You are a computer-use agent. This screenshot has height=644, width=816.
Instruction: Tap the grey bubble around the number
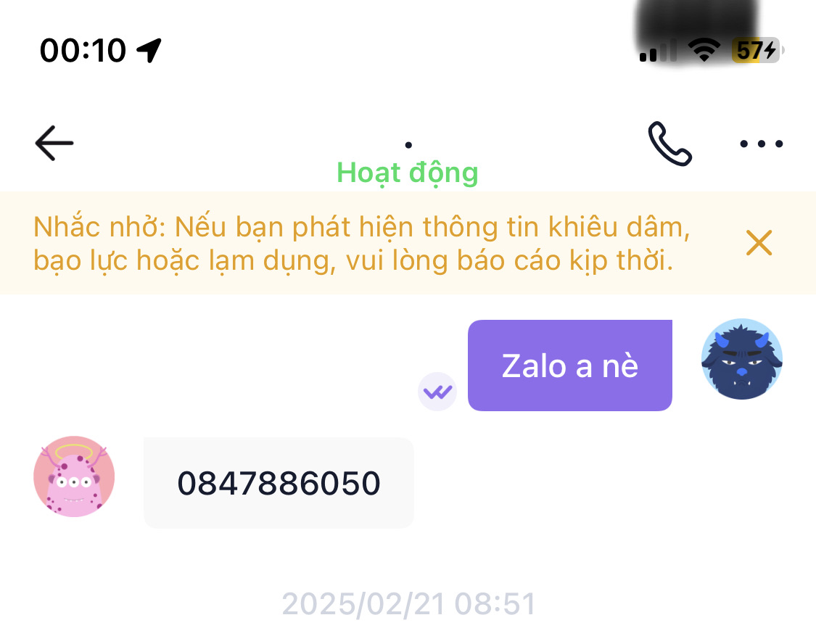pyautogui.click(x=279, y=483)
